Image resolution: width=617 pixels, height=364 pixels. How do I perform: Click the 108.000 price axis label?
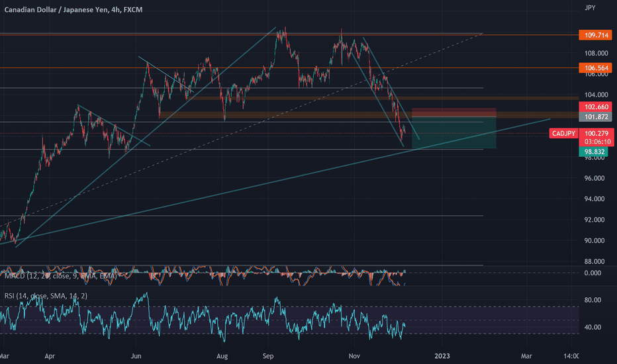click(x=594, y=53)
